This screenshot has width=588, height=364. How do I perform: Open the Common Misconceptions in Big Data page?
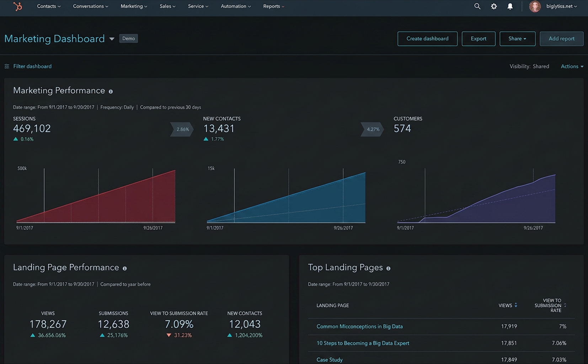pyautogui.click(x=359, y=326)
